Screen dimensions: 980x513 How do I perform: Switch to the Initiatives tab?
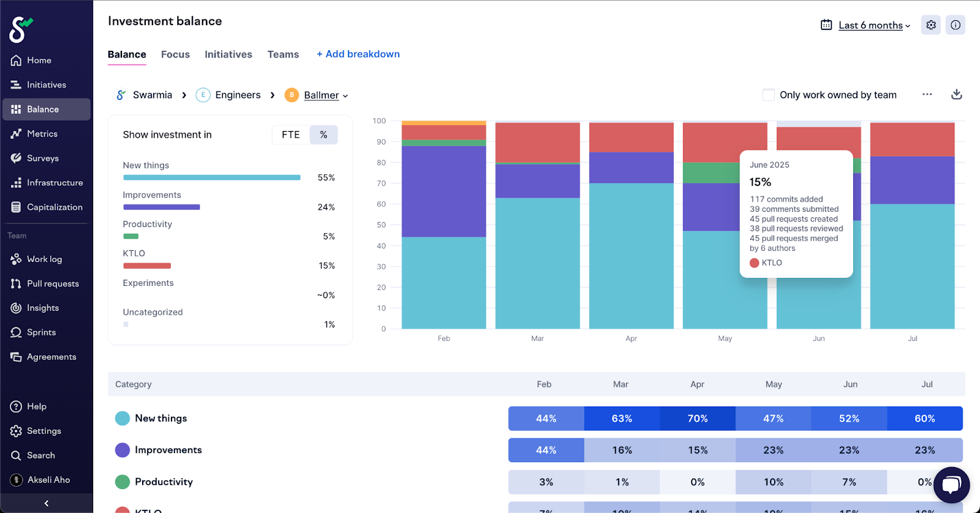[228, 54]
